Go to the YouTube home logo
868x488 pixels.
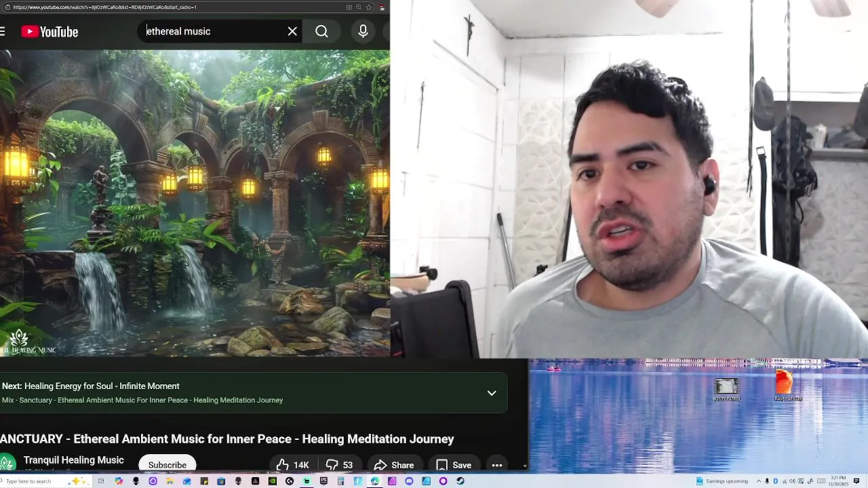pyautogui.click(x=50, y=31)
